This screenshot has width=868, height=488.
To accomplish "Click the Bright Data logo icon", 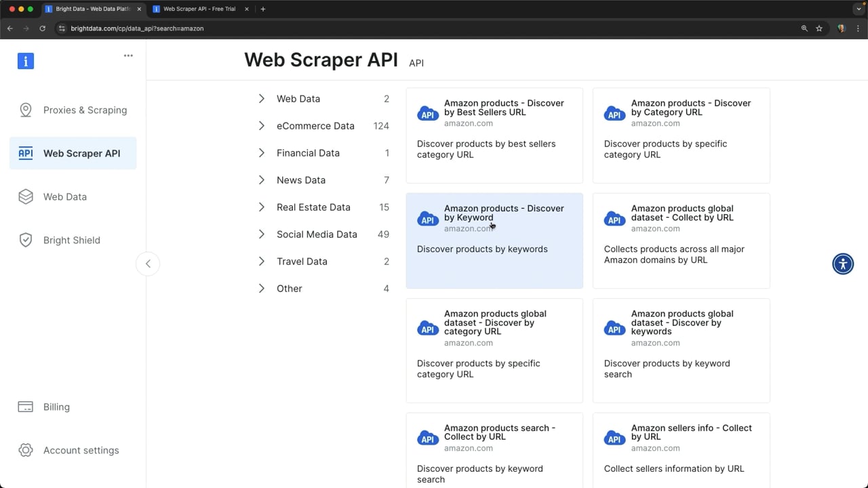I will click(26, 61).
